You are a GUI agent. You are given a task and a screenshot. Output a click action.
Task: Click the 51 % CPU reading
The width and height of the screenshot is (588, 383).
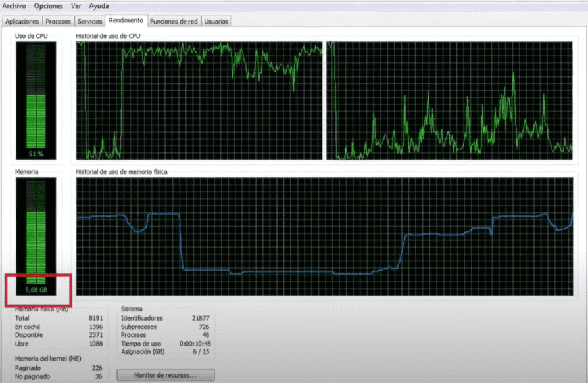pos(36,153)
